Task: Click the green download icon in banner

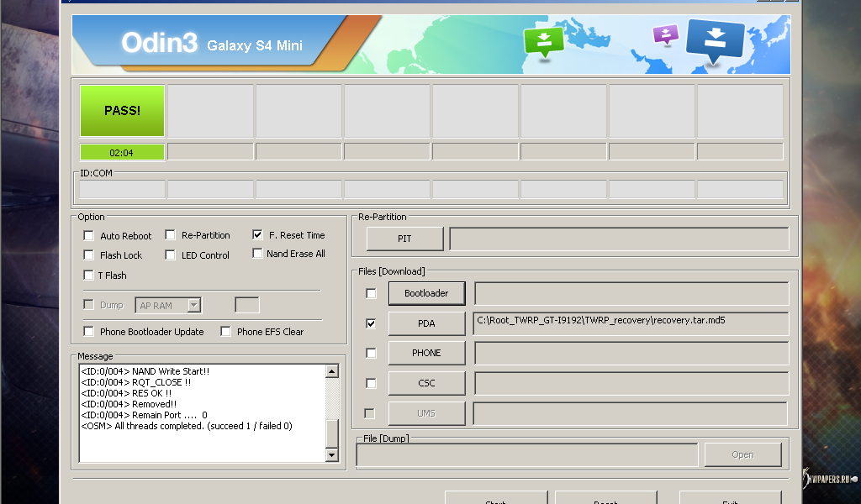Action: (x=543, y=41)
